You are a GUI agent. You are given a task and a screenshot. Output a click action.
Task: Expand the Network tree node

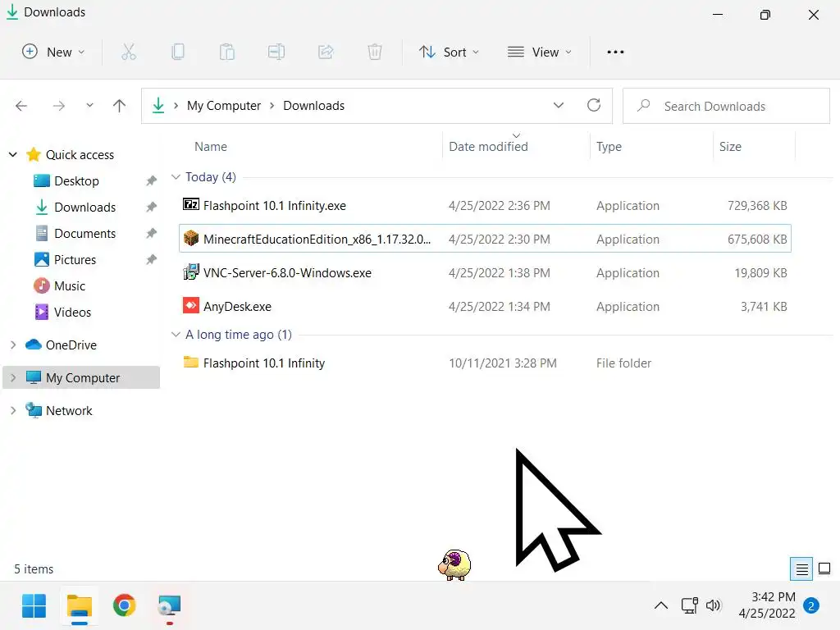coord(13,410)
